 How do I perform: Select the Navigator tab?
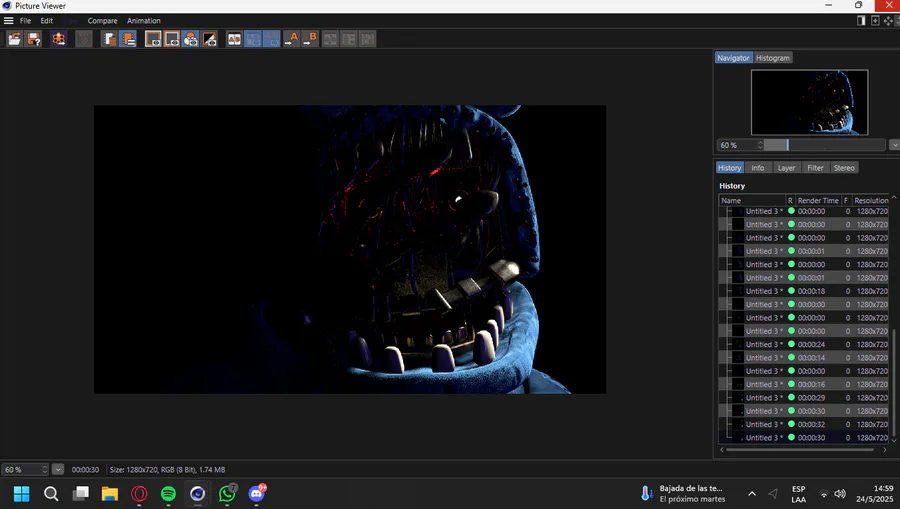(x=733, y=58)
